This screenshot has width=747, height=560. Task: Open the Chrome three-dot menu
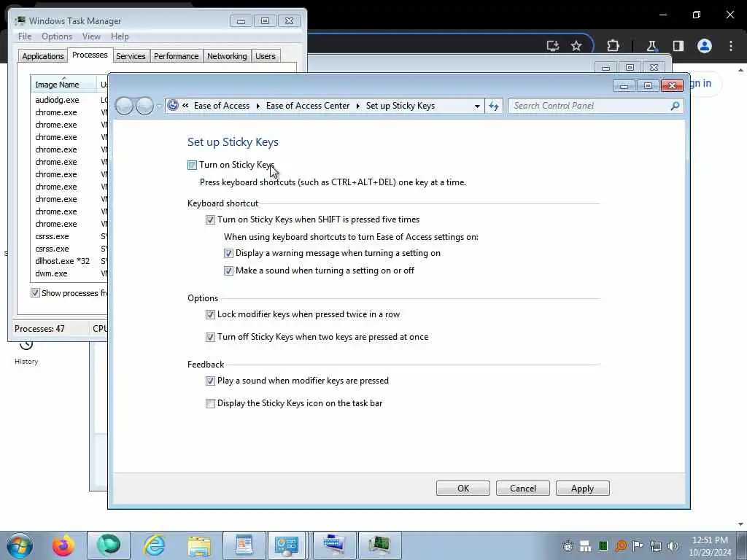point(731,46)
